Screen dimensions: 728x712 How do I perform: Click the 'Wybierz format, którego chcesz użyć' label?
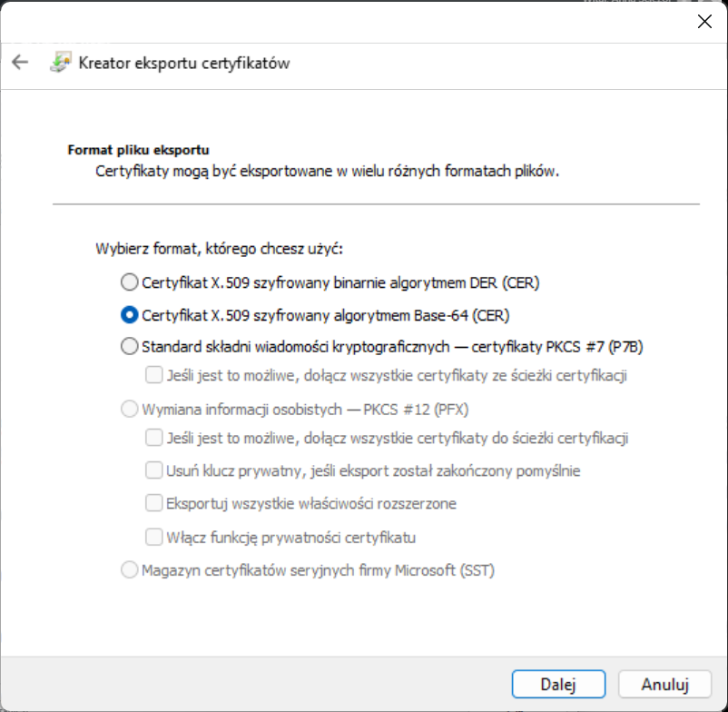click(219, 248)
